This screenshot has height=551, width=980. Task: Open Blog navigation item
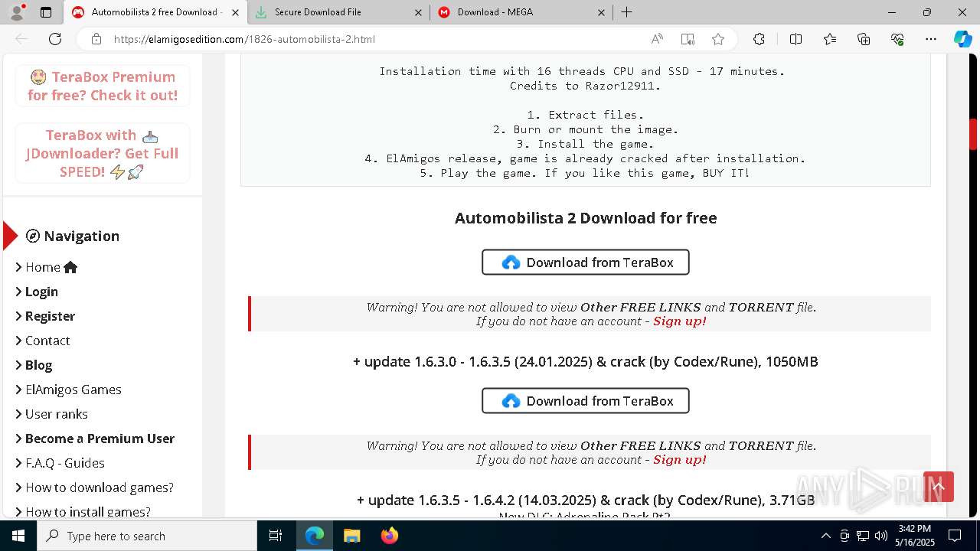point(34,365)
